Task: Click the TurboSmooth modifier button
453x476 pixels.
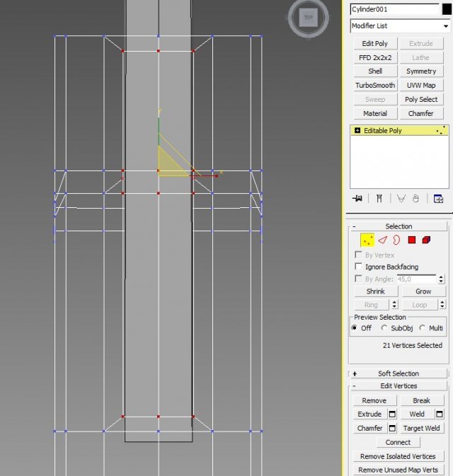Action: [x=375, y=86]
